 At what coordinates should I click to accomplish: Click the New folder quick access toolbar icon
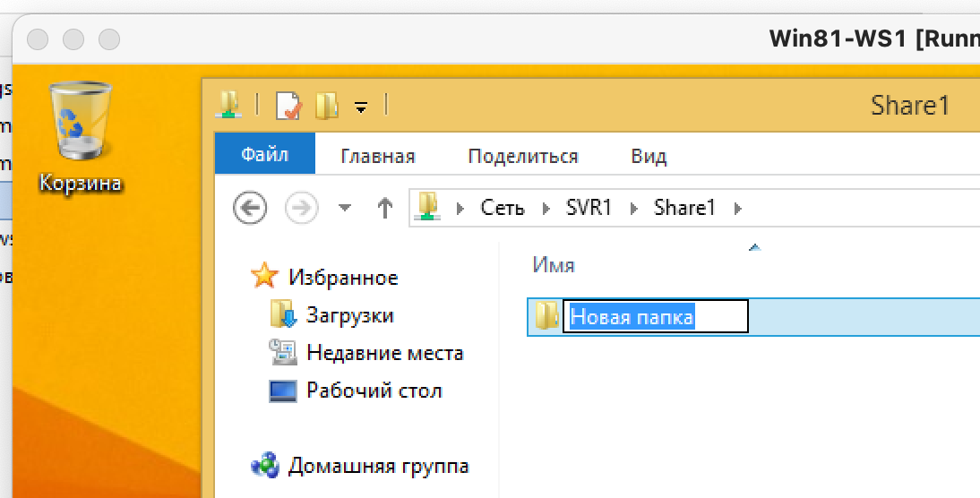tap(327, 105)
